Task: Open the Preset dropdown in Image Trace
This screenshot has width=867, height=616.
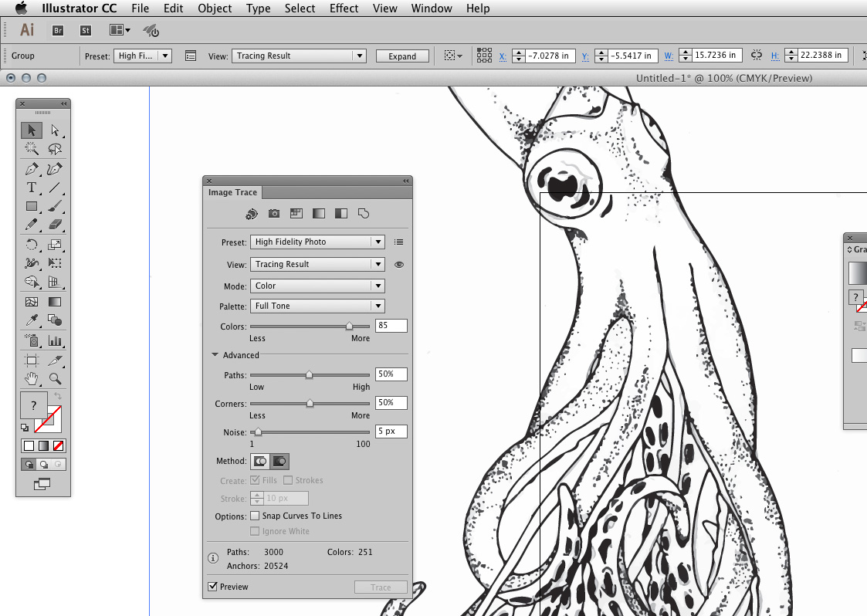Action: (318, 242)
